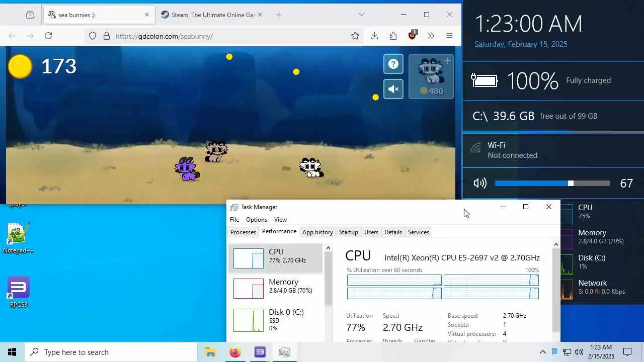Screen dimensions: 644x362
Task: Show more toolbar tools chevron
Action: [431, 36]
